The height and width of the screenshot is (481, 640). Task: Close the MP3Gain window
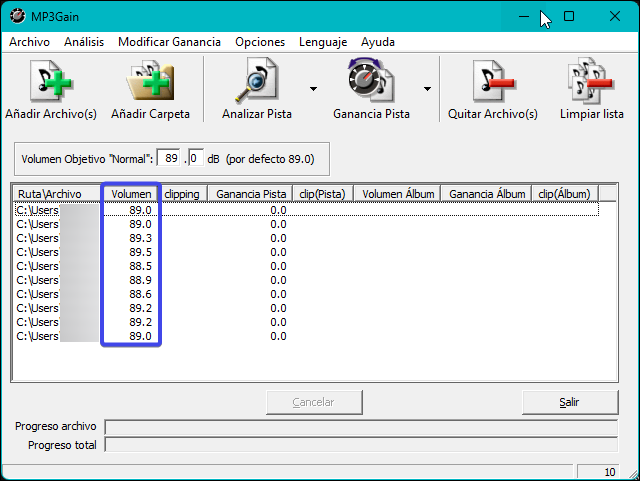tap(615, 16)
